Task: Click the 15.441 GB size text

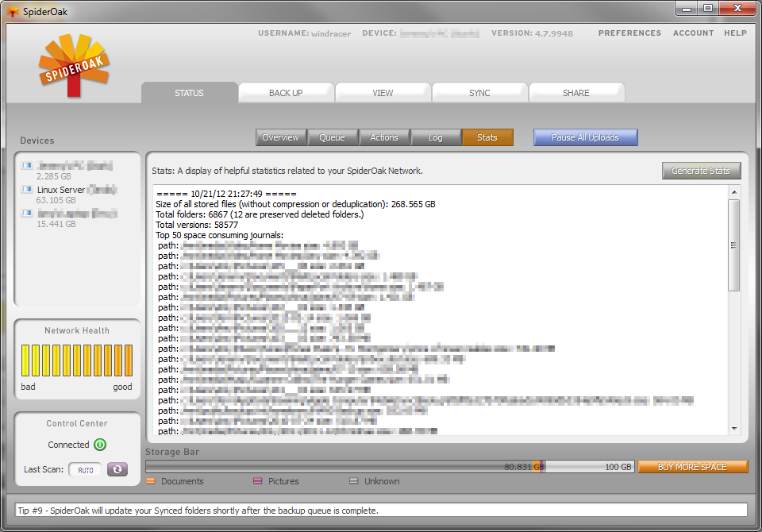Action: 56,224
